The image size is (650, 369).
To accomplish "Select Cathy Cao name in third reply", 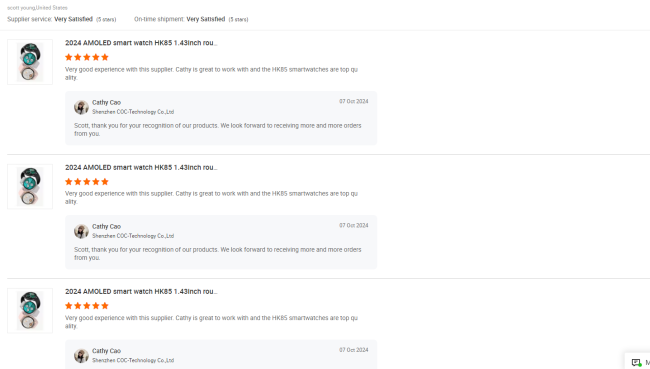I will click(x=106, y=351).
